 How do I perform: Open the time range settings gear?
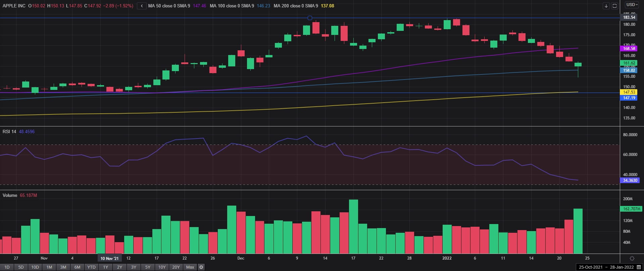[201, 267]
